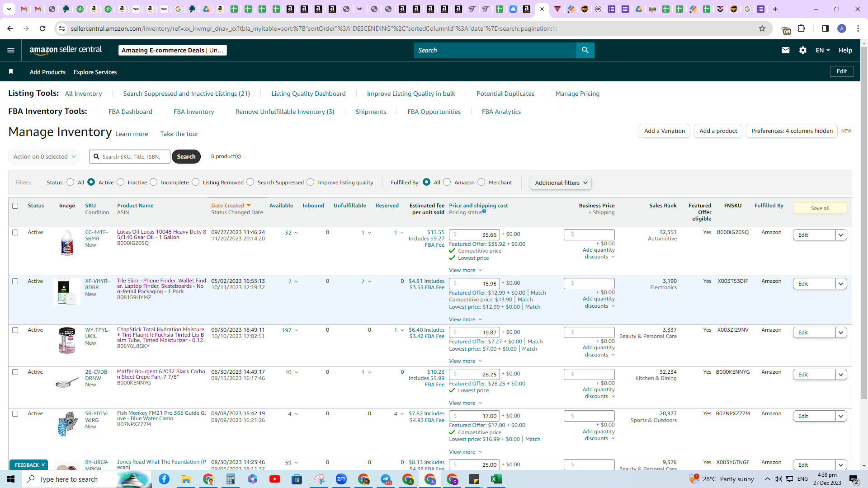Open the All Inventory listing tool

click(83, 94)
